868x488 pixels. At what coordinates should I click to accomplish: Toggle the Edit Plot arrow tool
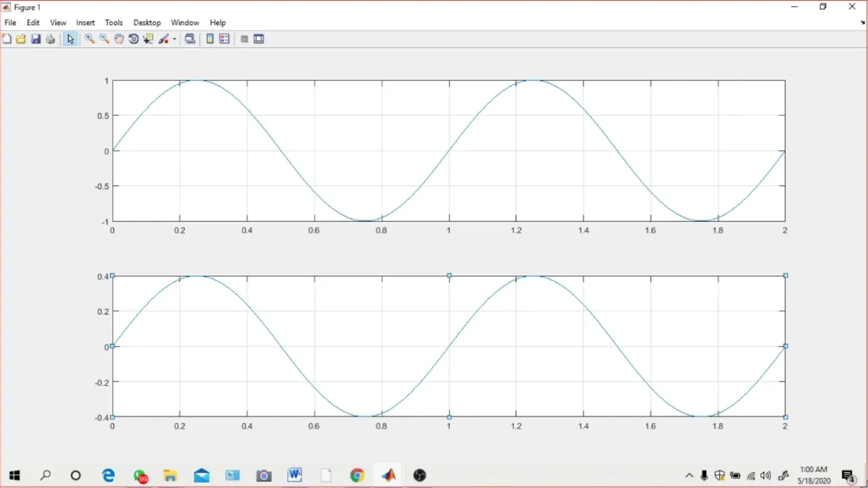pos(71,39)
